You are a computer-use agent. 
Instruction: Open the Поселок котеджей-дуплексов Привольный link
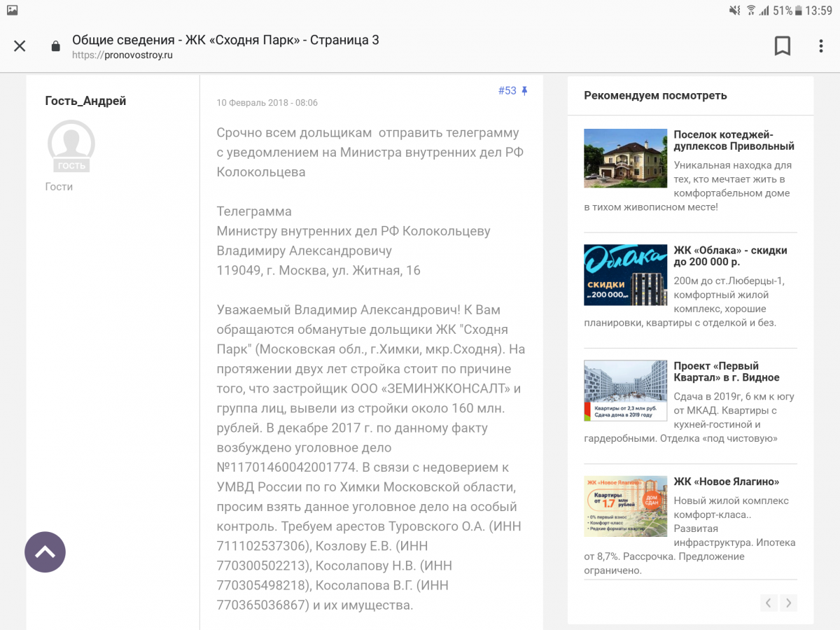click(x=734, y=141)
